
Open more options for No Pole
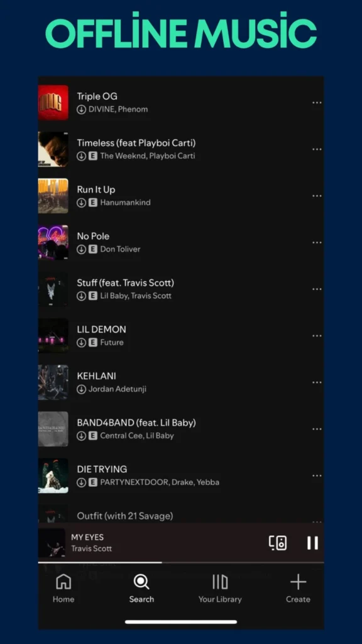pos(317,242)
